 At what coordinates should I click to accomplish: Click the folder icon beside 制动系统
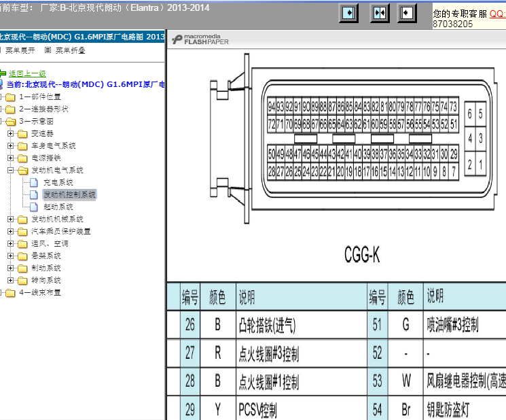pos(22,268)
